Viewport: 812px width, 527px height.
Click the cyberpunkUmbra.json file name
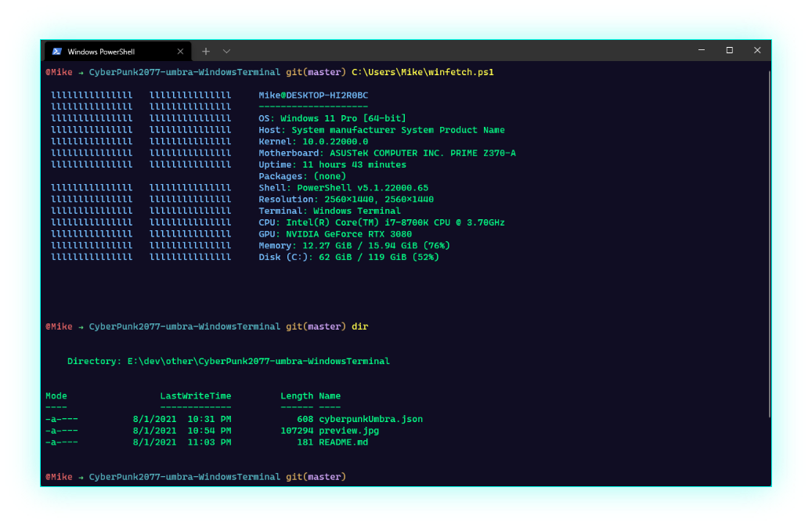(371, 419)
